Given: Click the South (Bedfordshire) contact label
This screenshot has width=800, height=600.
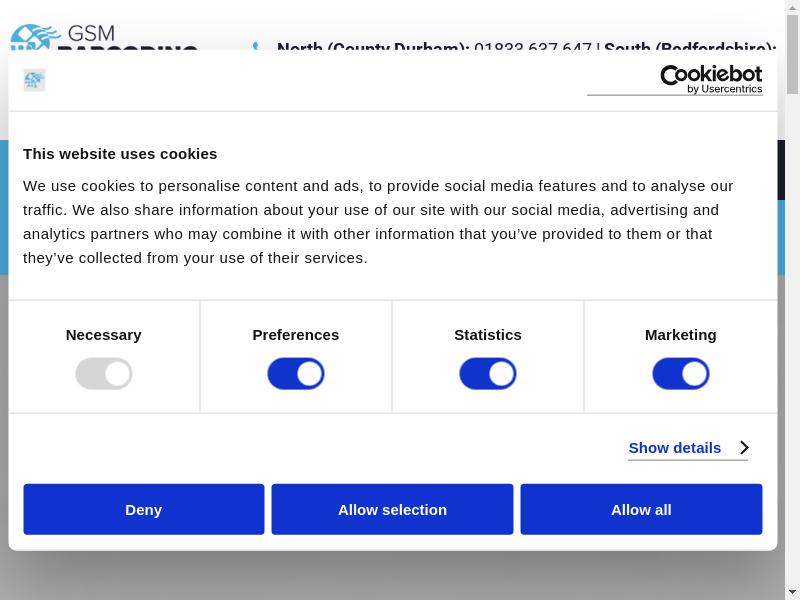Looking at the screenshot, I should 688,47.
